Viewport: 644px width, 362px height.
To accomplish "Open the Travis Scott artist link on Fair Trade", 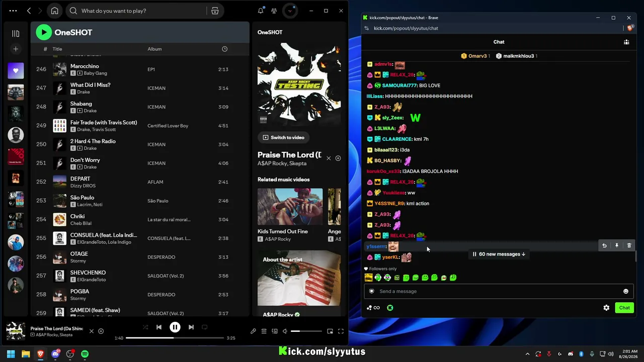I will 104,130.
